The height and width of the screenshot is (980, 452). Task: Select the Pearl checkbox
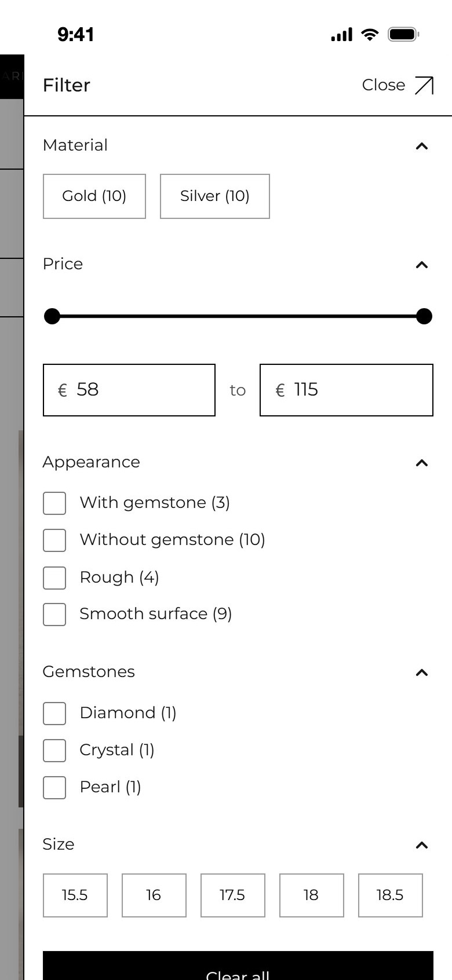54,787
